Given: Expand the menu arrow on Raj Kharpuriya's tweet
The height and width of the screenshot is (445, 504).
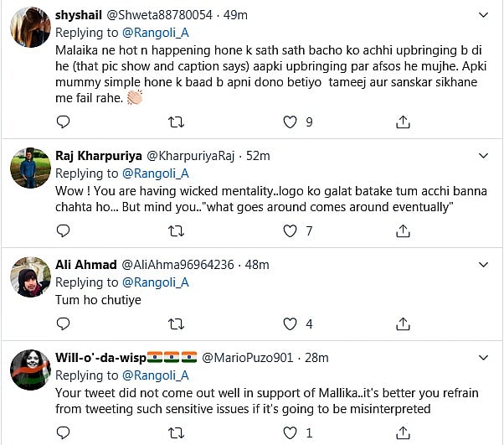Looking at the screenshot, I should 482,156.
